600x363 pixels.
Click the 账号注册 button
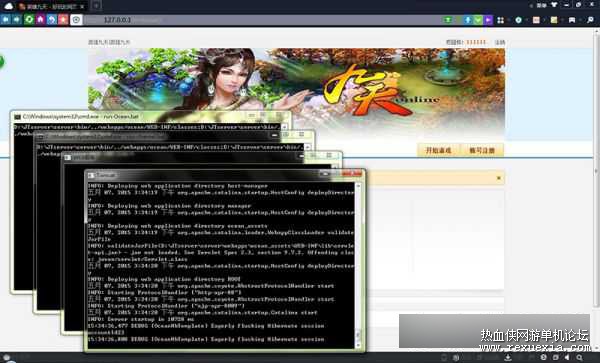coord(482,150)
